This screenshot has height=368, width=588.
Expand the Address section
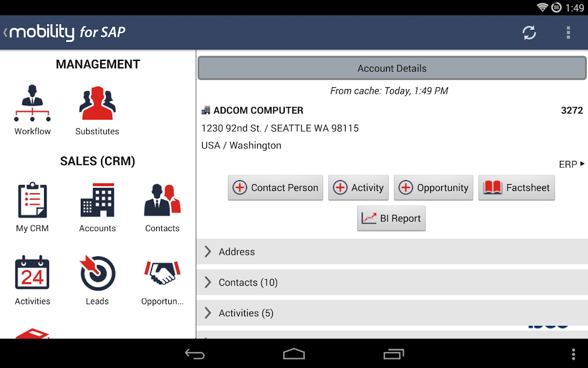[x=392, y=252]
